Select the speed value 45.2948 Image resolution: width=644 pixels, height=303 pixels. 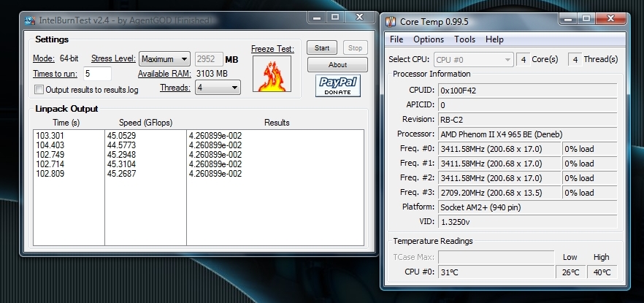(x=121, y=155)
